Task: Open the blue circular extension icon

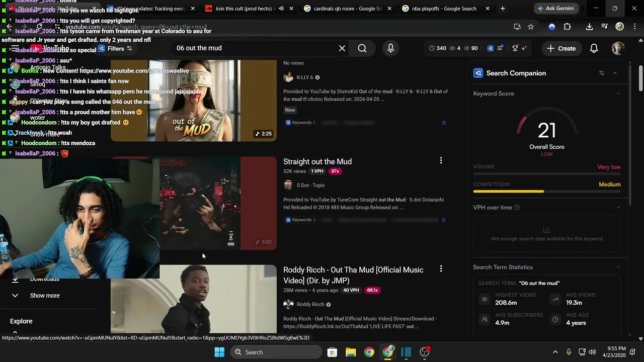Action: (x=552, y=27)
